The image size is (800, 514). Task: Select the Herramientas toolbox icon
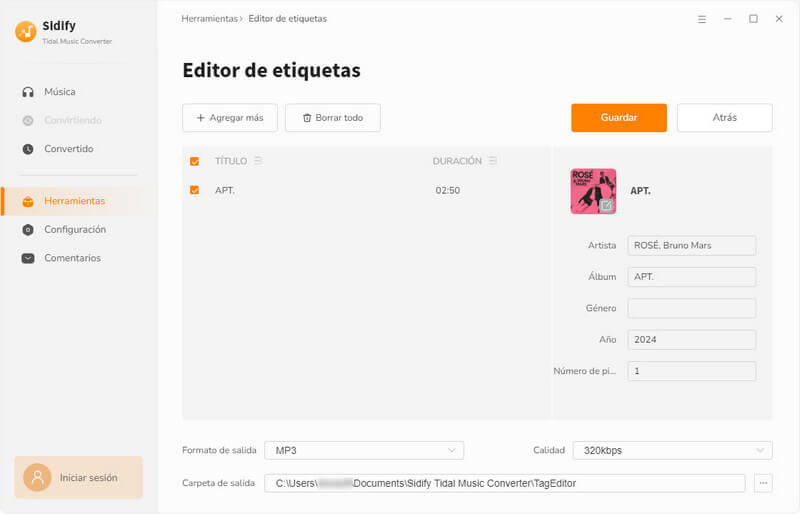click(x=28, y=201)
